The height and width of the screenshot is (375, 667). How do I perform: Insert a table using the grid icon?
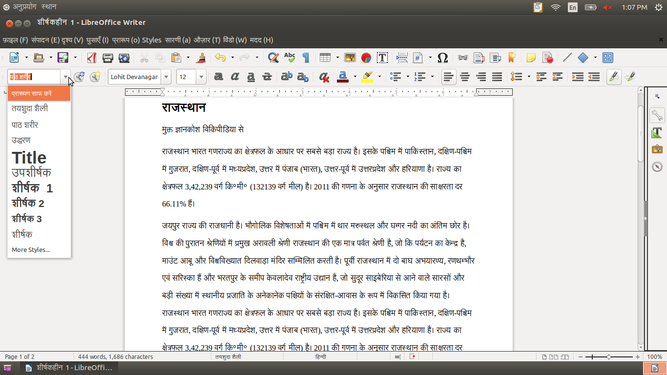click(325, 57)
